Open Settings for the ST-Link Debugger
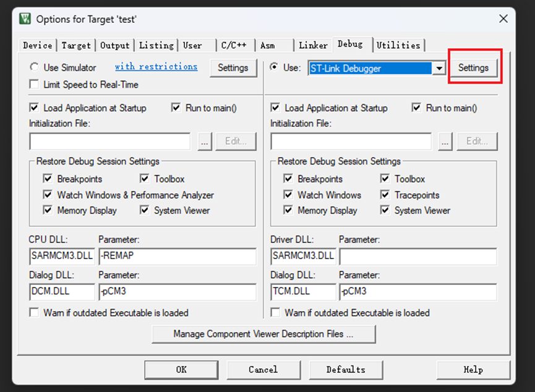 pyautogui.click(x=473, y=68)
